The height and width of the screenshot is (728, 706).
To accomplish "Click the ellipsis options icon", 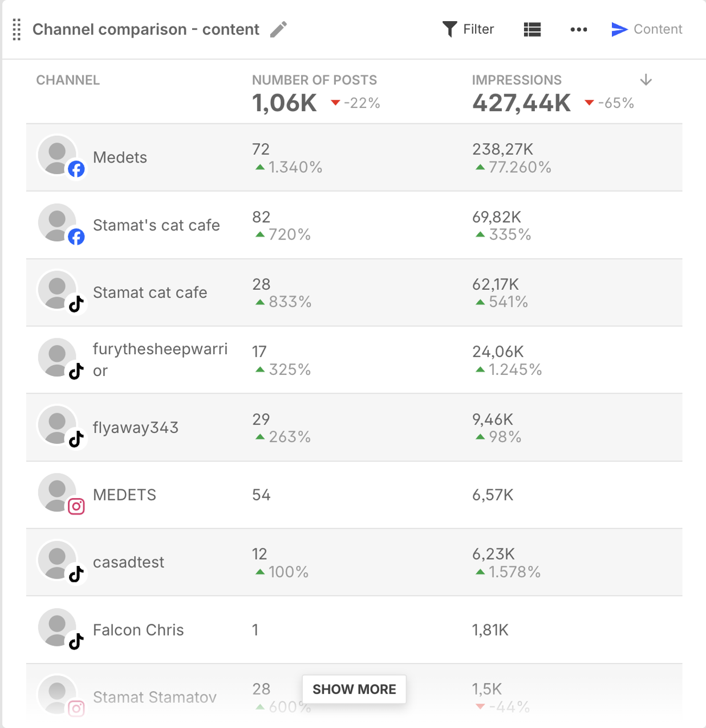I will [579, 29].
